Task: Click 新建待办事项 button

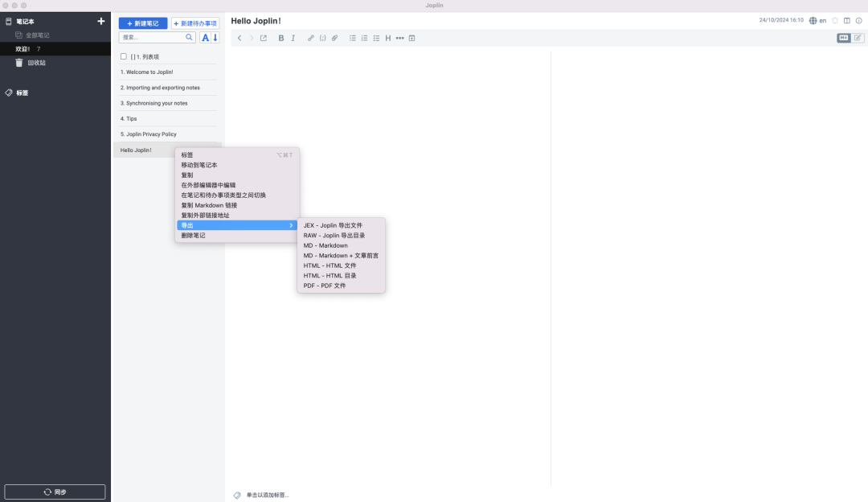Action: [195, 23]
